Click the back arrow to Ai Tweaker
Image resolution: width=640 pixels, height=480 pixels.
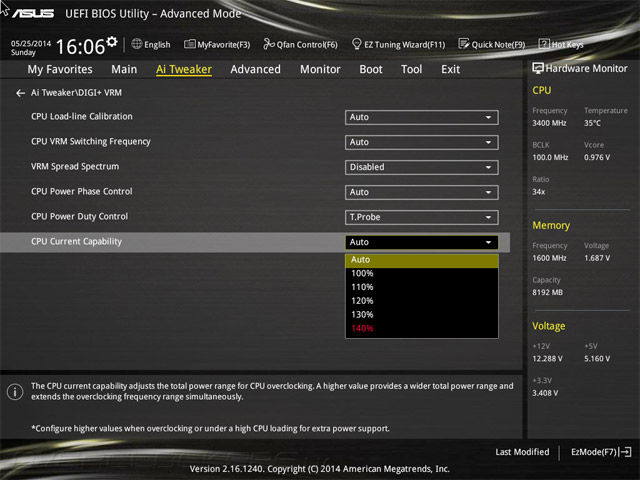[x=20, y=93]
